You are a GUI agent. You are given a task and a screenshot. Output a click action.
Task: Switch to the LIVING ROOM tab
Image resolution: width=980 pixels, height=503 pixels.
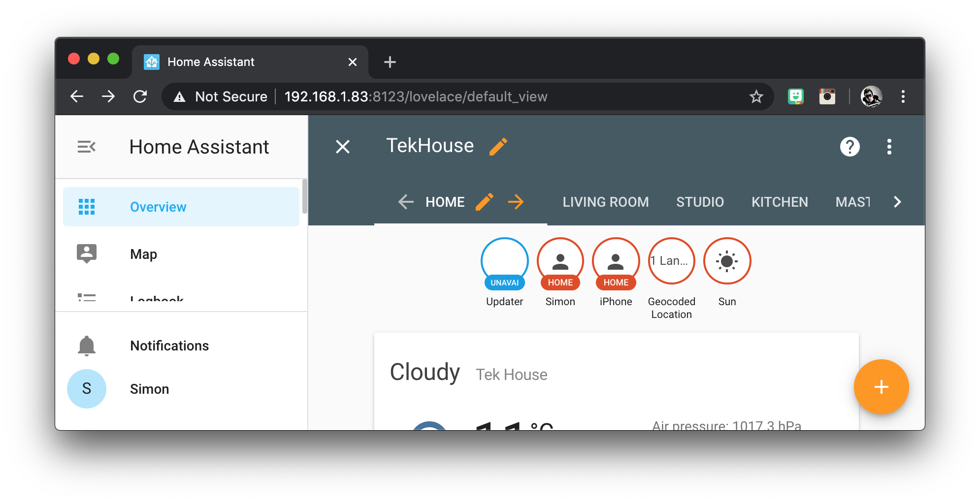[x=606, y=202]
